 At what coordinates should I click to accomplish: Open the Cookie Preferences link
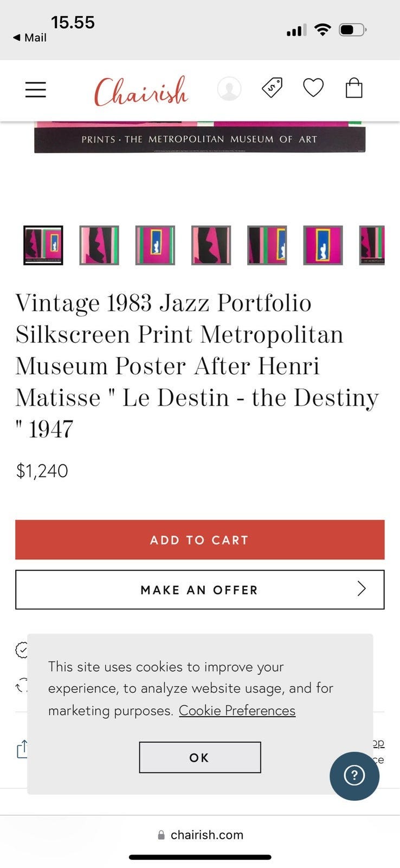click(x=237, y=710)
